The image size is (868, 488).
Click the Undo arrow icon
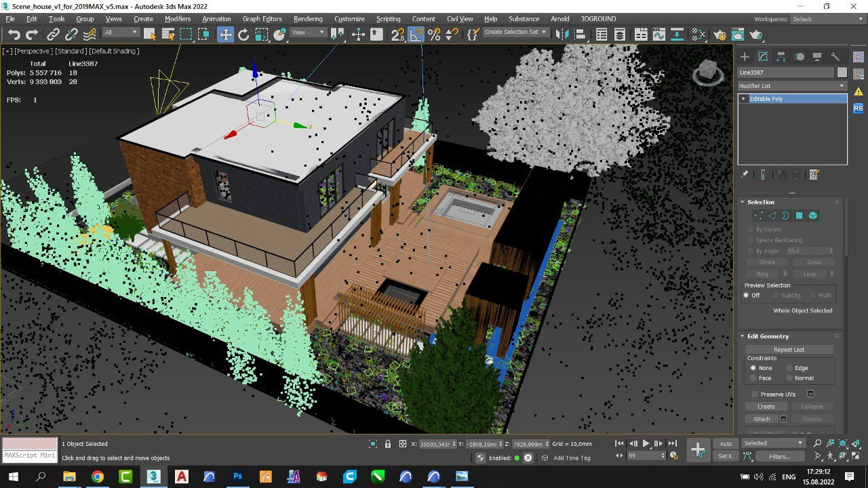coord(14,35)
